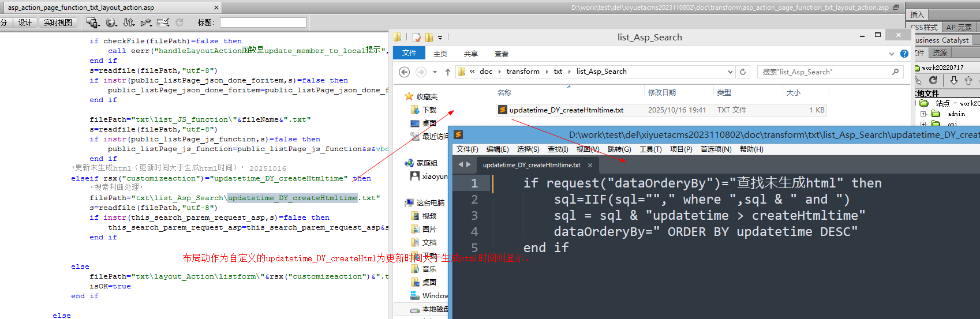Screen dimensions: 980x319
Task: Select the 查看 tab in the Explorer ribbon
Action: pos(501,54)
